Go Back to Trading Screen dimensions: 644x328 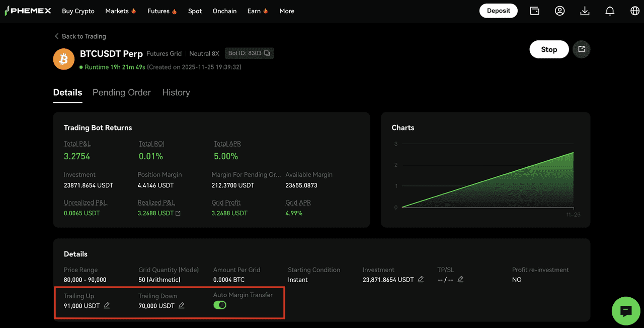pyautogui.click(x=80, y=36)
